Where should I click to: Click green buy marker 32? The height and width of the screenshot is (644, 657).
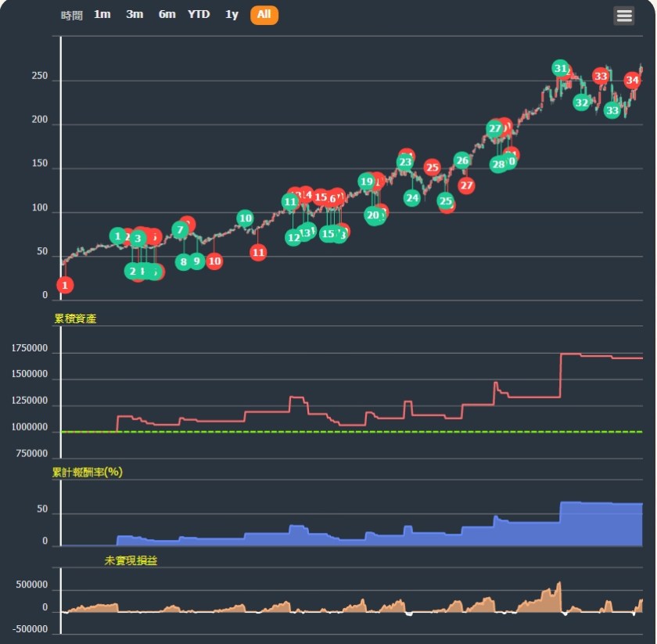581,103
